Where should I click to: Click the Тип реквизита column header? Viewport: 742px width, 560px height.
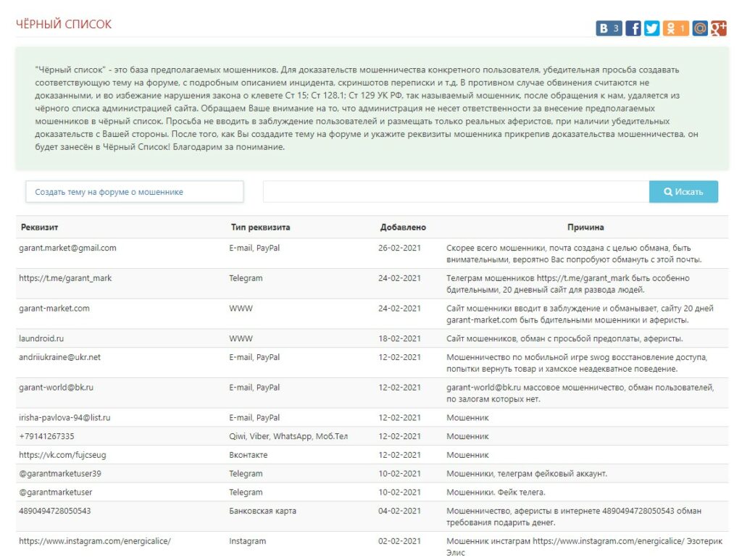click(x=260, y=227)
